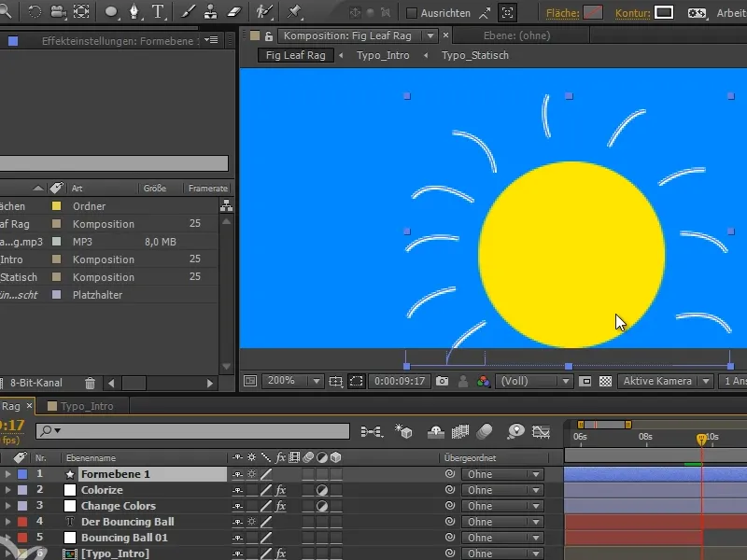This screenshot has width=747, height=560.
Task: Click the brainstorm lightbulb icon
Action: click(516, 431)
